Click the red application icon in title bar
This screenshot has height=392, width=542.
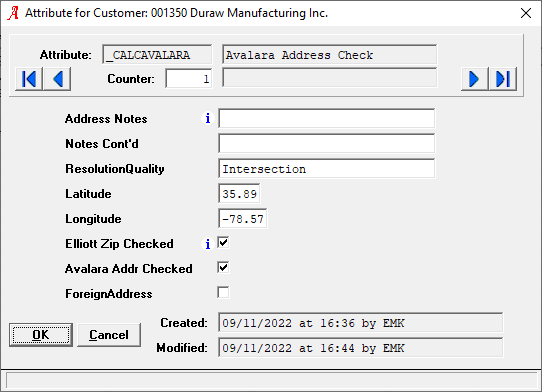(x=13, y=13)
